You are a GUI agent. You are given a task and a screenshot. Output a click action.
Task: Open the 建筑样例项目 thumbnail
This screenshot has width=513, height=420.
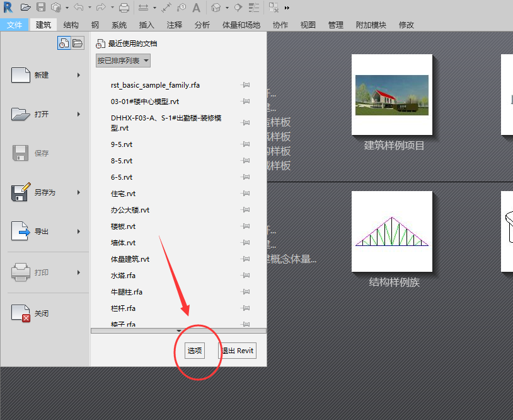click(391, 95)
